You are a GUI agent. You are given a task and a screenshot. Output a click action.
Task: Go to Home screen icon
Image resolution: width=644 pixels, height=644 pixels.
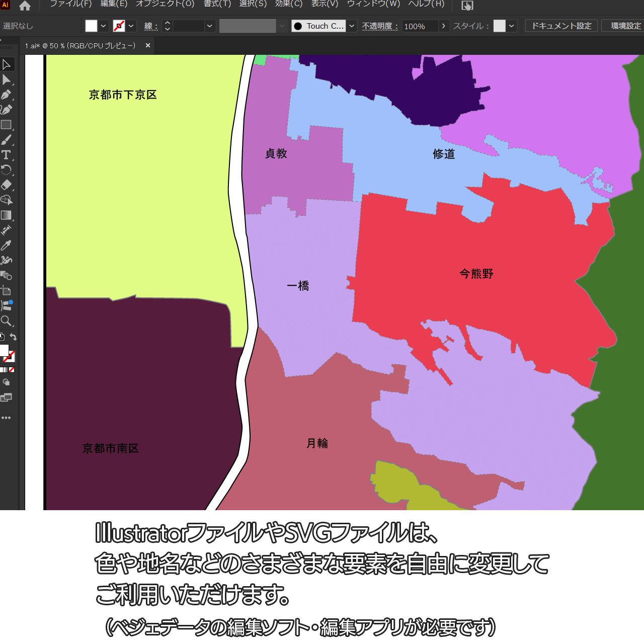(x=25, y=6)
